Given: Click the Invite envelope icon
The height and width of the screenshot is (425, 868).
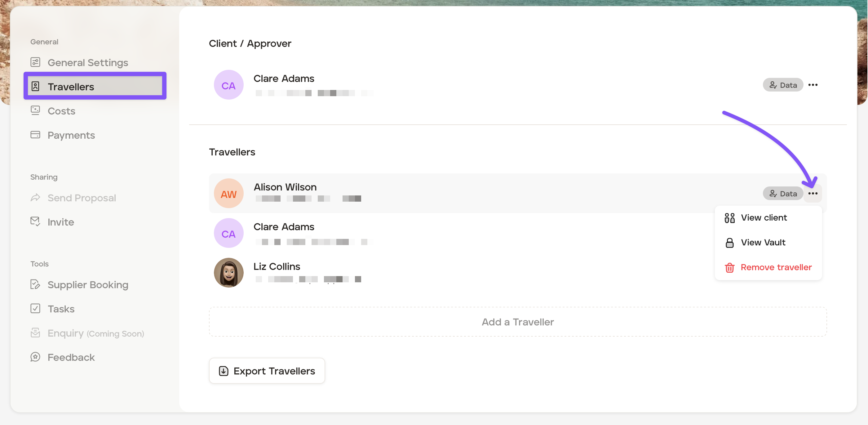Looking at the screenshot, I should click(x=35, y=221).
